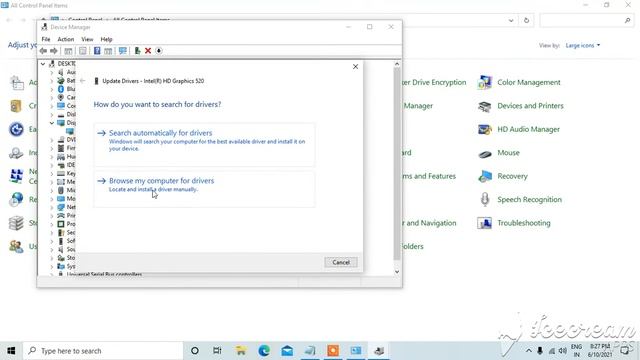Click the Network and Sharing Center icon
Viewport: 640px width, 360px height.
[x=16, y=176]
